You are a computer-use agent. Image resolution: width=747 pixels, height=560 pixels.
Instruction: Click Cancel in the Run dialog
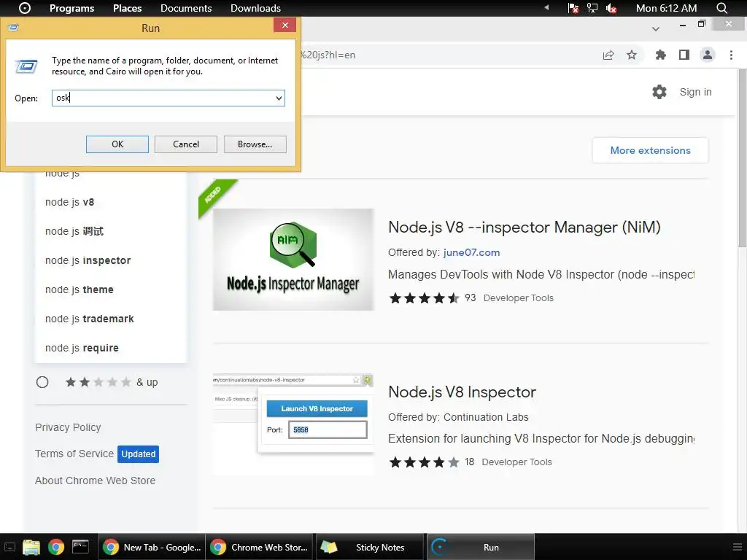pyautogui.click(x=186, y=144)
